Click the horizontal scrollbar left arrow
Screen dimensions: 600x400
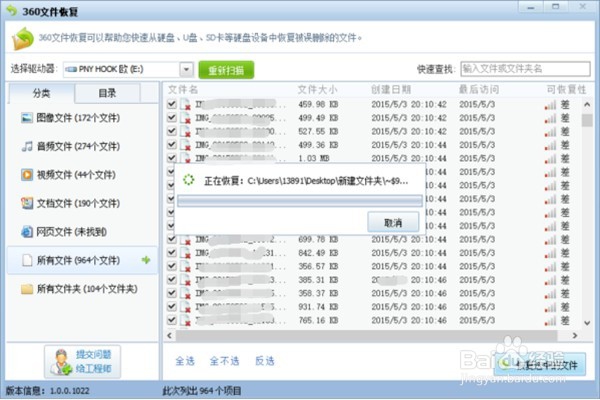tap(170, 336)
